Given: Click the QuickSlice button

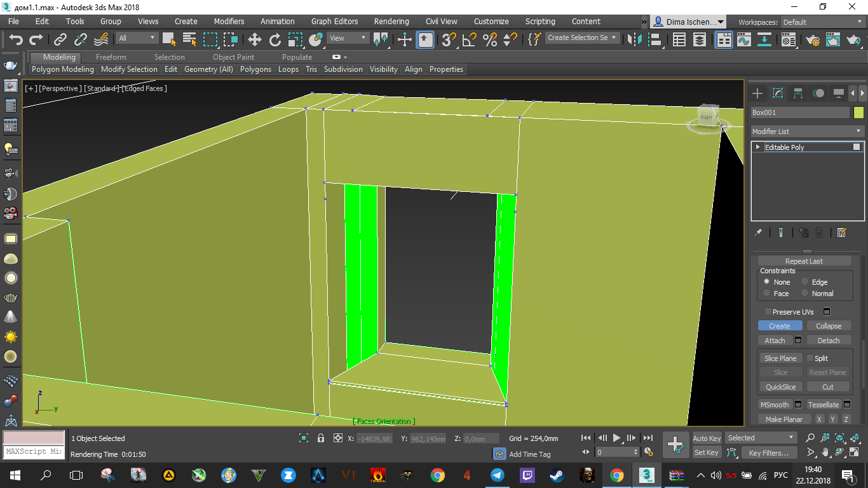Looking at the screenshot, I should tap(780, 387).
